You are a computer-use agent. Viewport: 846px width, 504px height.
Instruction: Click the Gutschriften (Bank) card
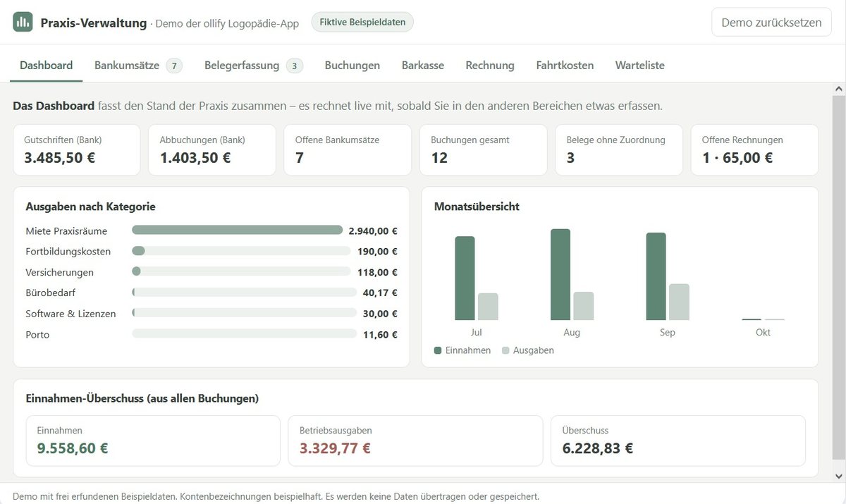[77, 149]
